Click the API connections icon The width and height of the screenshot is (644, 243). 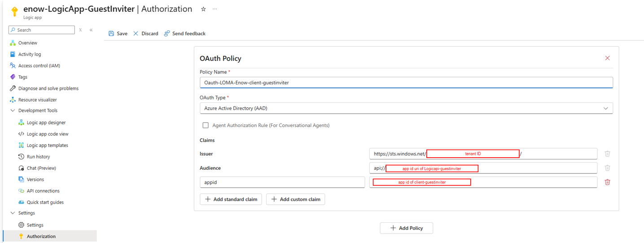click(x=21, y=191)
